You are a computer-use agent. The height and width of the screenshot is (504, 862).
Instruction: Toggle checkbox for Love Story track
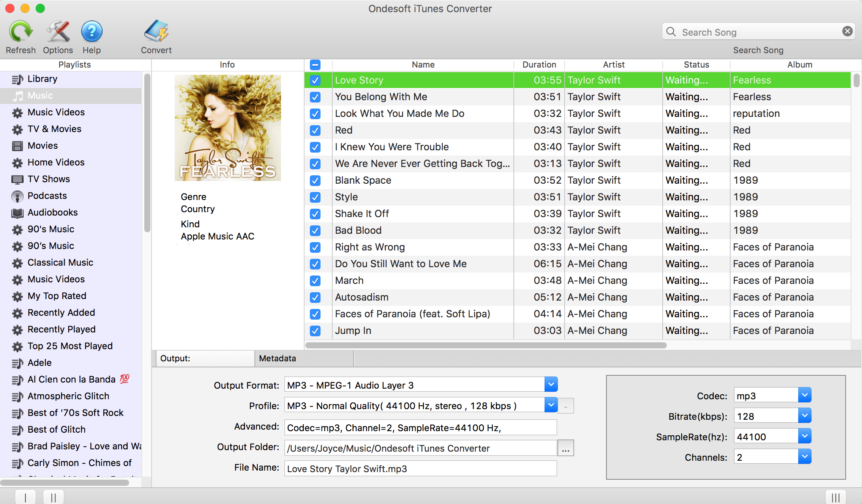(315, 80)
